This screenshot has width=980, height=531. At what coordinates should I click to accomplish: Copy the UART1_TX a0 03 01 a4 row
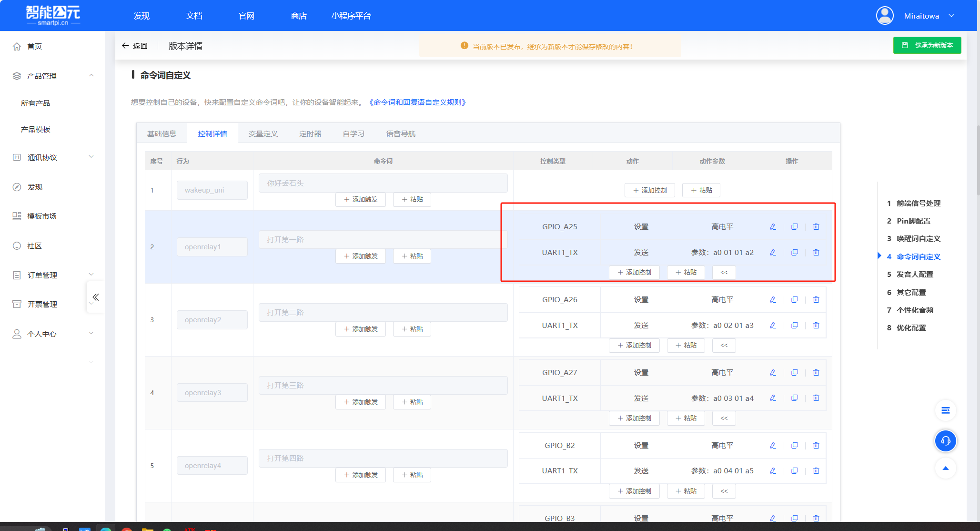point(795,398)
